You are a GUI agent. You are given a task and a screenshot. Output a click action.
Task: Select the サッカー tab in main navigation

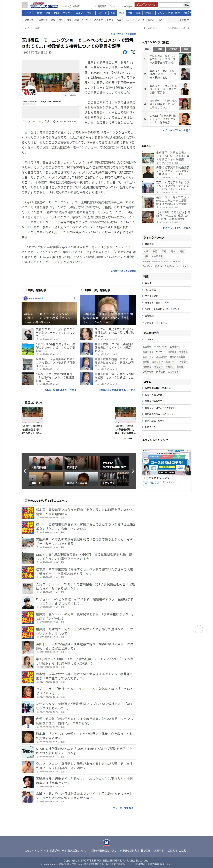[67, 13]
